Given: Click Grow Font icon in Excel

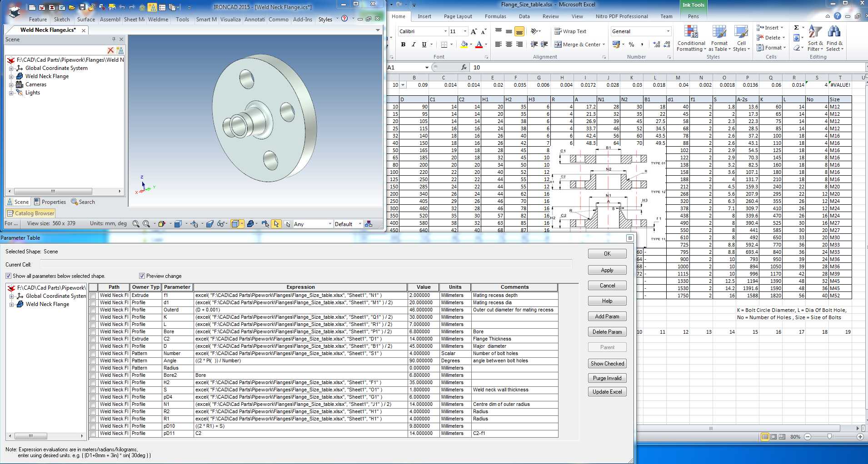Looking at the screenshot, I should pyautogui.click(x=474, y=31).
